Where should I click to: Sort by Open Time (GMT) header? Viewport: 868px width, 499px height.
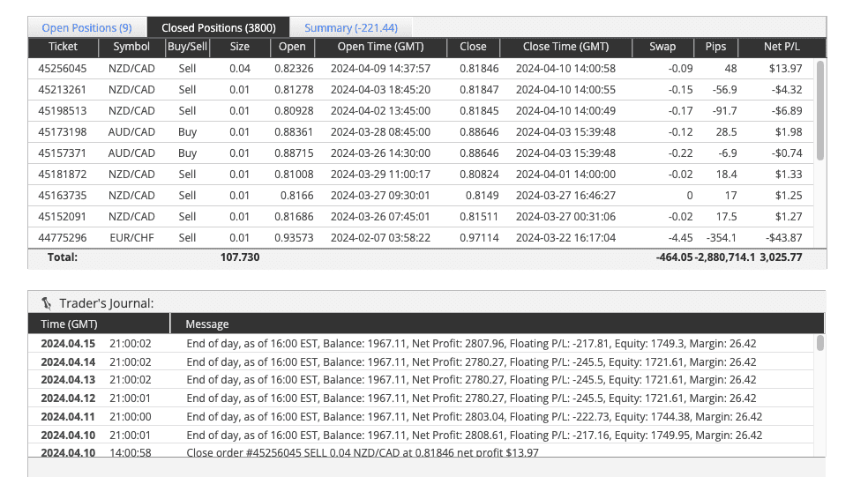coord(381,47)
